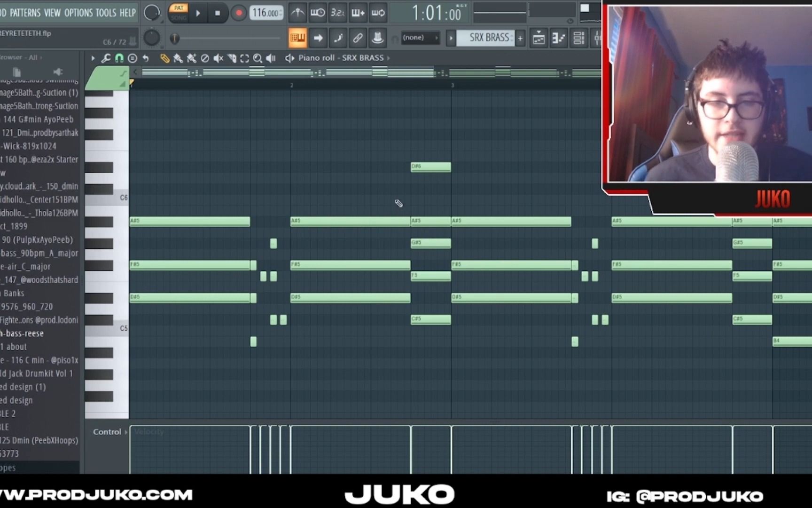This screenshot has width=812, height=508.
Task: Click the browser files page icon
Action: 17,71
